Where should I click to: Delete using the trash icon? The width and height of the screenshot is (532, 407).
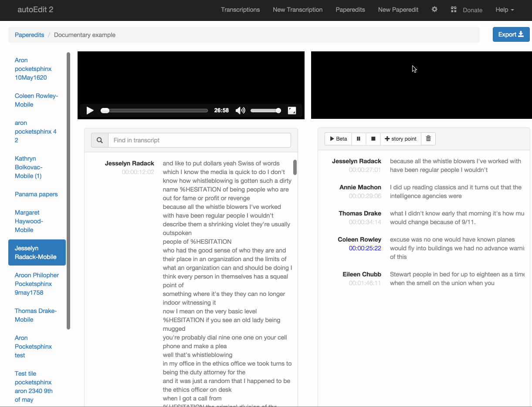point(428,139)
